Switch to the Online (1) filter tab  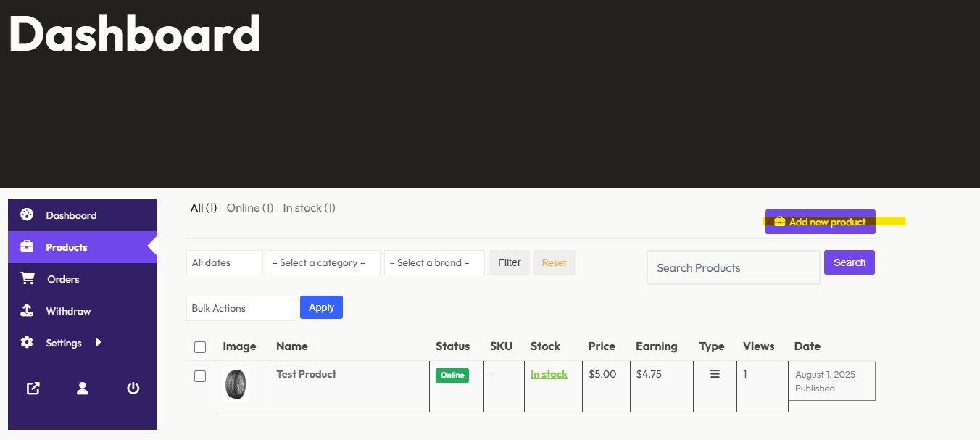pyautogui.click(x=249, y=208)
